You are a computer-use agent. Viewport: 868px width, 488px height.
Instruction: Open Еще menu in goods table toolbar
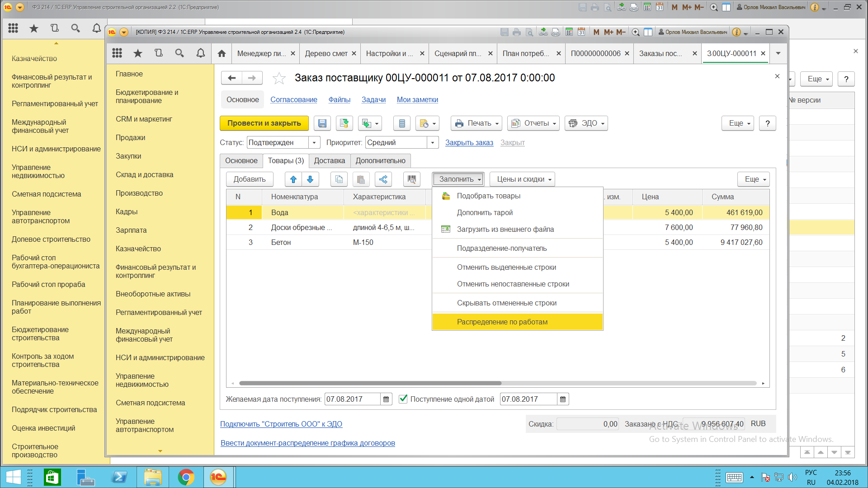point(754,179)
